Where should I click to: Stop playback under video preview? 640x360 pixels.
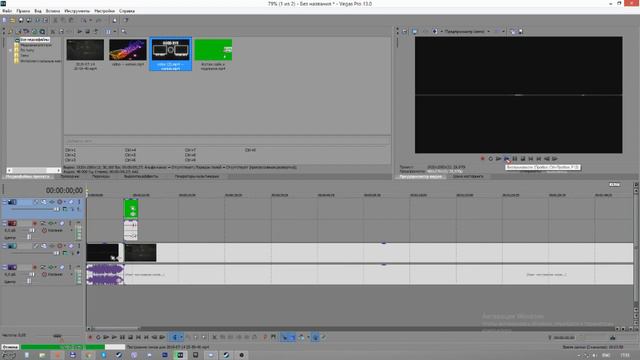point(523,159)
